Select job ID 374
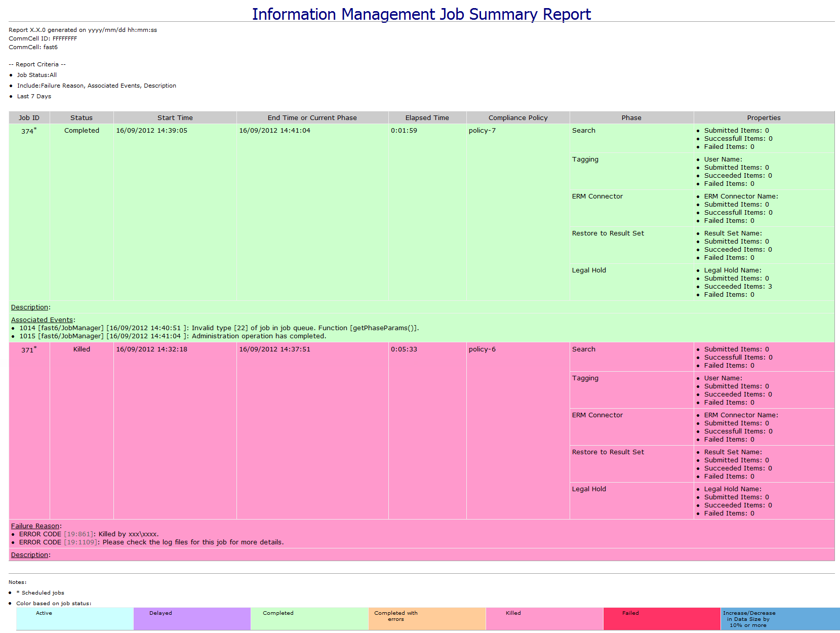The height and width of the screenshot is (633, 840). pos(27,131)
